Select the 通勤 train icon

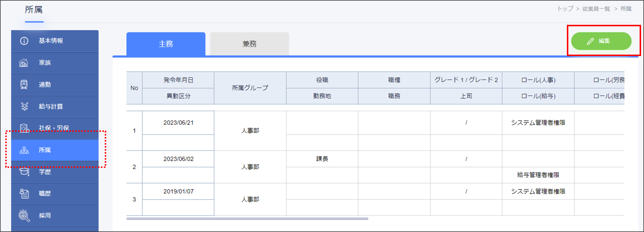click(24, 85)
